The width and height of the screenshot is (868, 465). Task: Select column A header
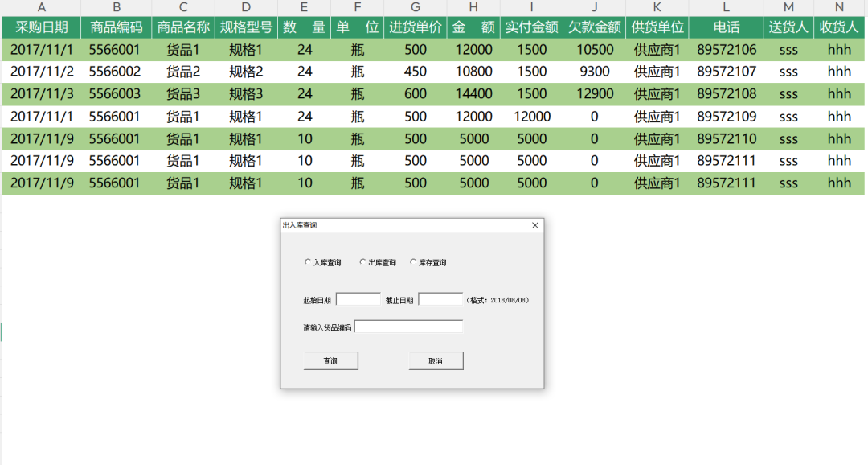coord(42,7)
